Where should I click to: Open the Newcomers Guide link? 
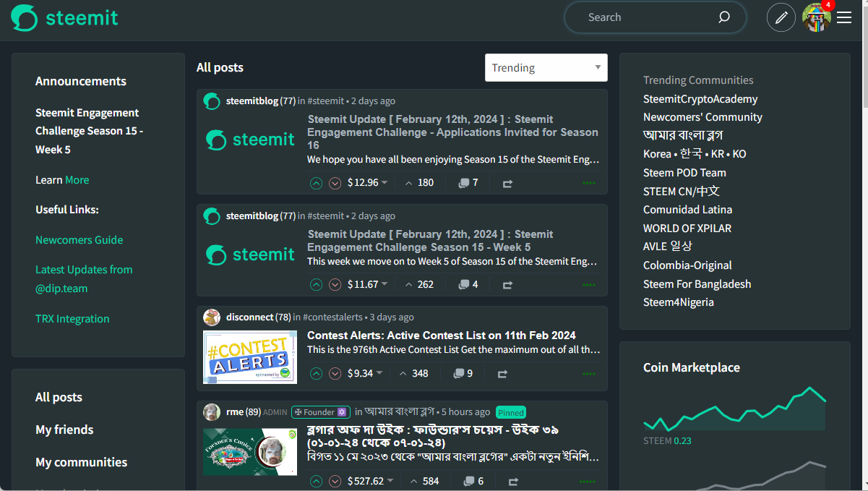pos(80,240)
